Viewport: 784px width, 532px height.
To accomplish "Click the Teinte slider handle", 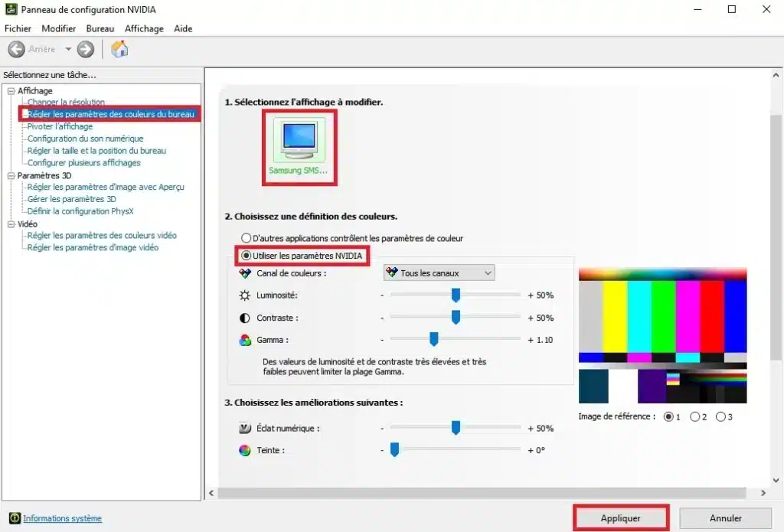I will click(x=395, y=450).
